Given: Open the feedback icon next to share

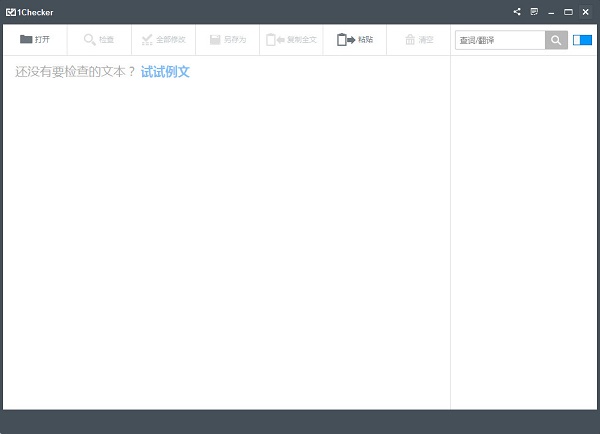Looking at the screenshot, I should (534, 12).
